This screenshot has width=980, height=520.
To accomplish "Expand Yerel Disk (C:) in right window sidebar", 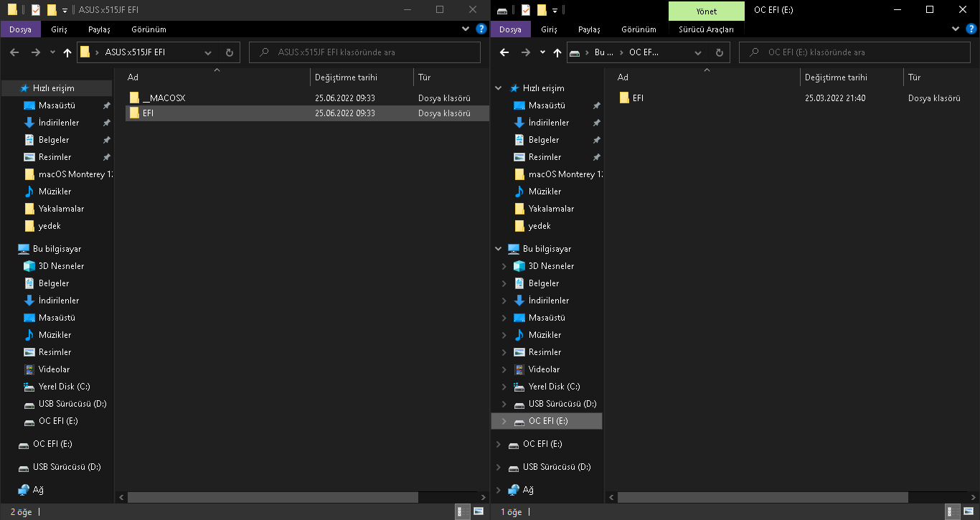I will click(x=504, y=387).
